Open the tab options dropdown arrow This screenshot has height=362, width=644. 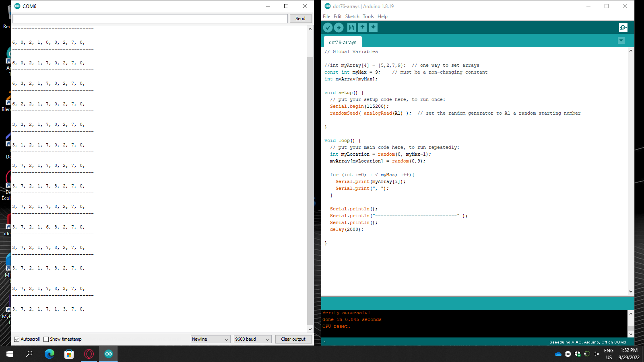[621, 41]
